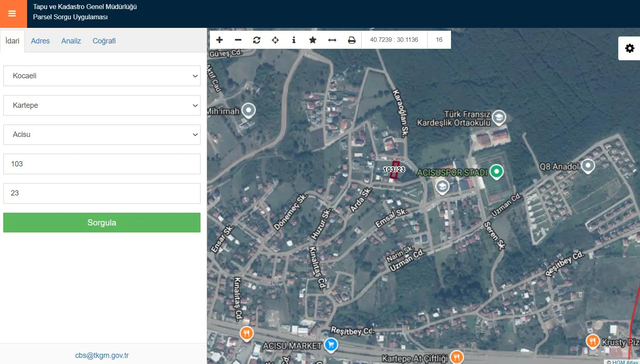Select the distance measure arrow tool

332,40
